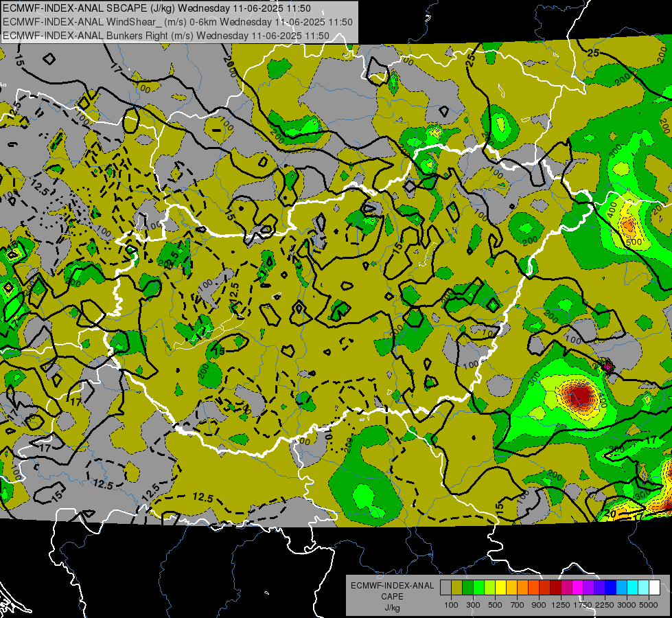This screenshot has width=672, height=618.
Task: Click the 500 contour label on the map
Action: (x=634, y=242)
